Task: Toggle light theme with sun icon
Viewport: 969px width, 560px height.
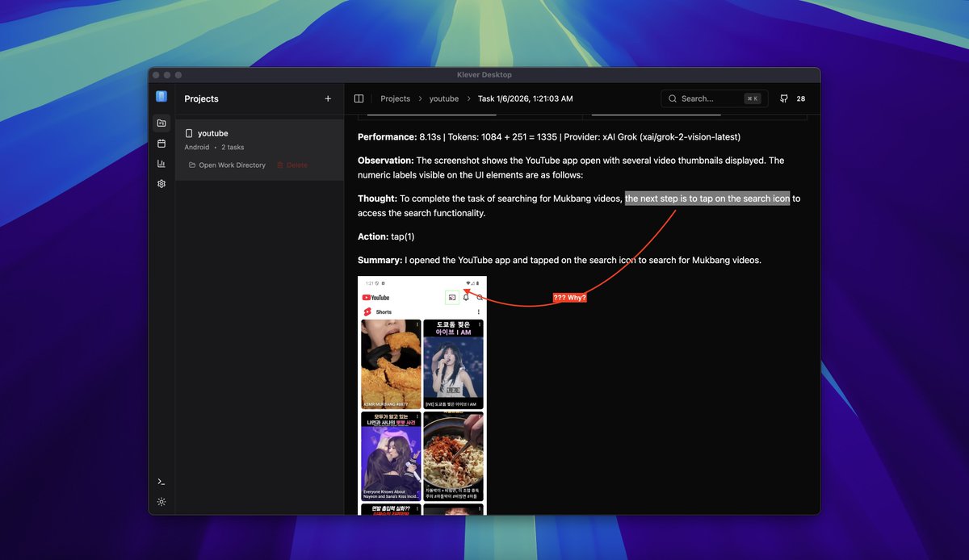Action: click(x=161, y=502)
